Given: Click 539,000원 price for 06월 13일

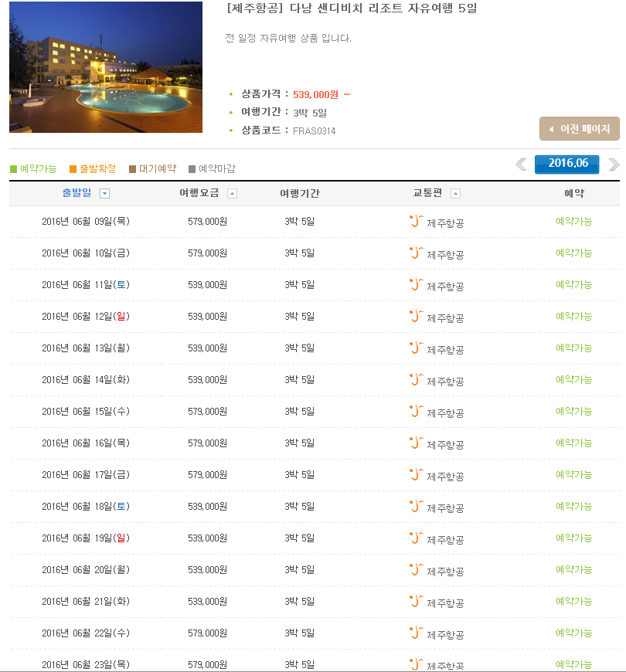Looking at the screenshot, I should pos(208,348).
